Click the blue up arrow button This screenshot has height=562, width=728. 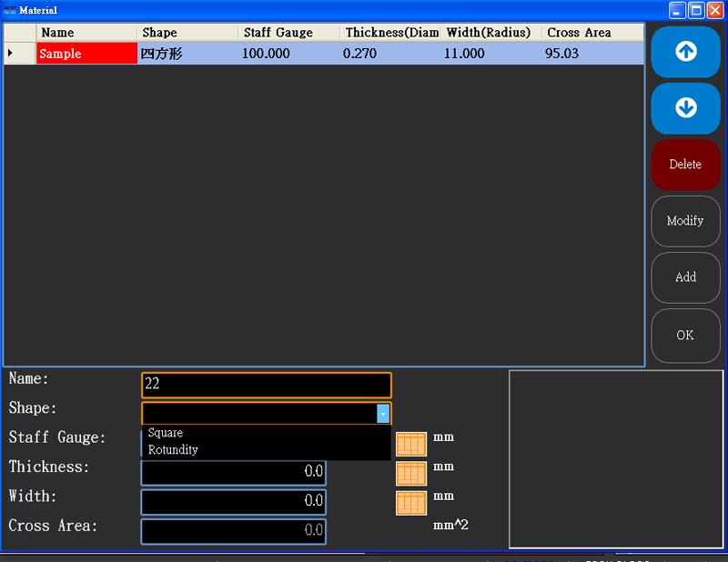tap(685, 52)
